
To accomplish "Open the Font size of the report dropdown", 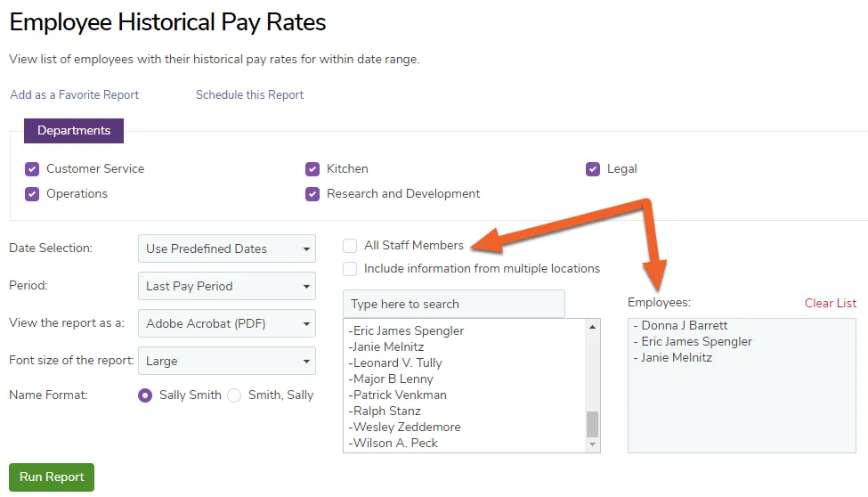I will [x=227, y=362].
